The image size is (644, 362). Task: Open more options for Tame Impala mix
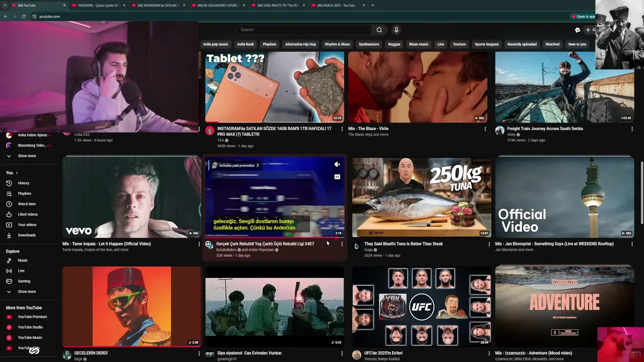coord(199,244)
